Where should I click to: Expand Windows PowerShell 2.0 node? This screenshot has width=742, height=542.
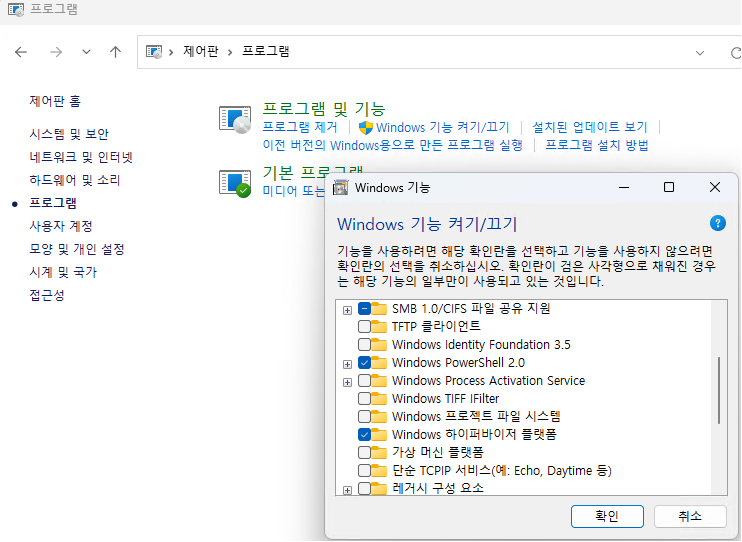347,364
